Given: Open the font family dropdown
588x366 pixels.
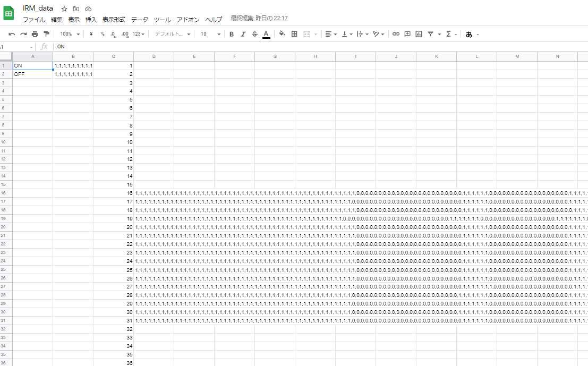Looking at the screenshot, I should tap(172, 34).
